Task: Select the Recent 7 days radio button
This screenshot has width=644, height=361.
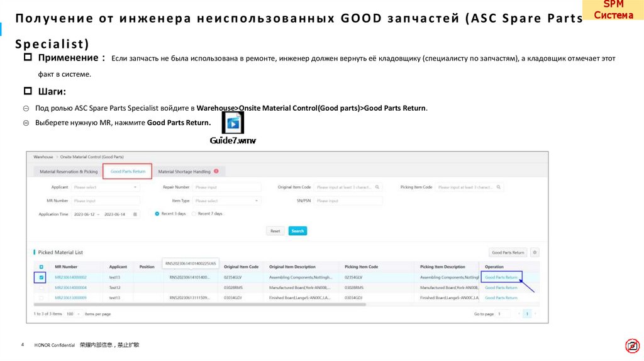Action: [194, 214]
